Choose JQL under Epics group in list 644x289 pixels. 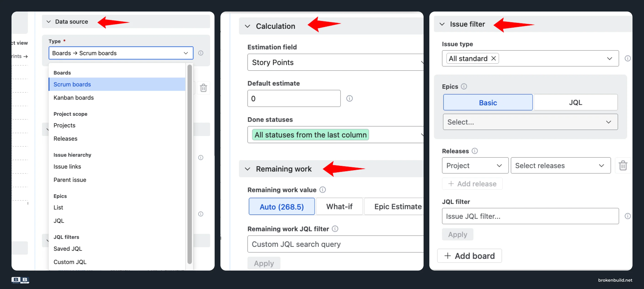pos(117,221)
